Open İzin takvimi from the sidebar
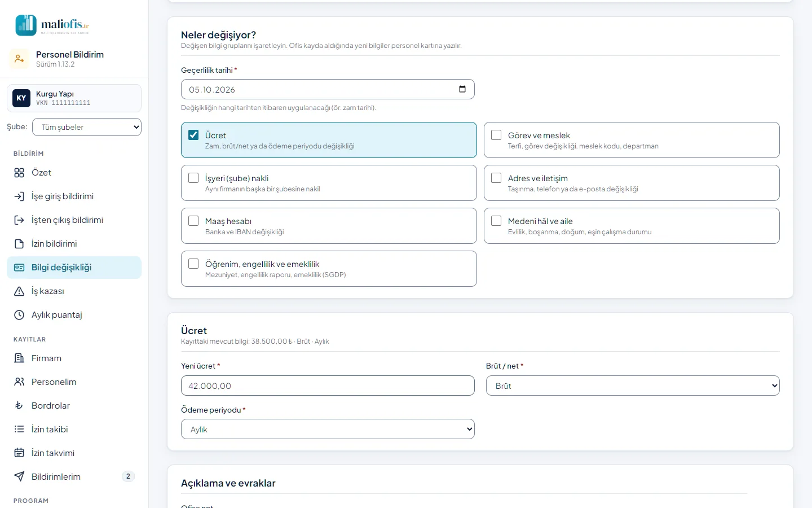 click(x=74, y=453)
